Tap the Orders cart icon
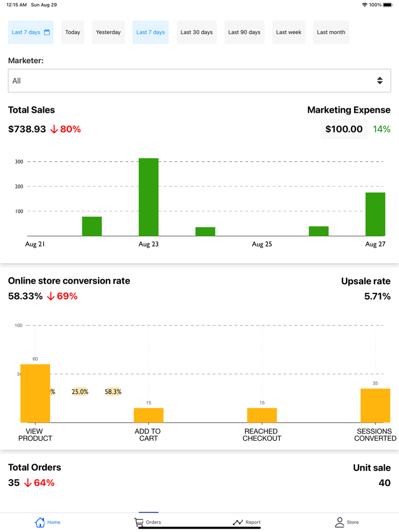399x532 pixels. click(139, 522)
